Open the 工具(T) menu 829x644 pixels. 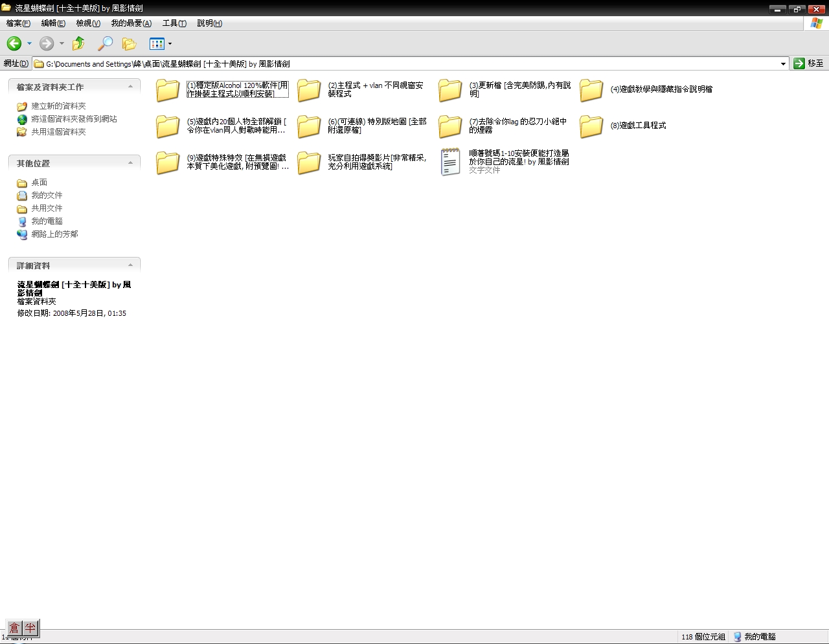click(174, 23)
